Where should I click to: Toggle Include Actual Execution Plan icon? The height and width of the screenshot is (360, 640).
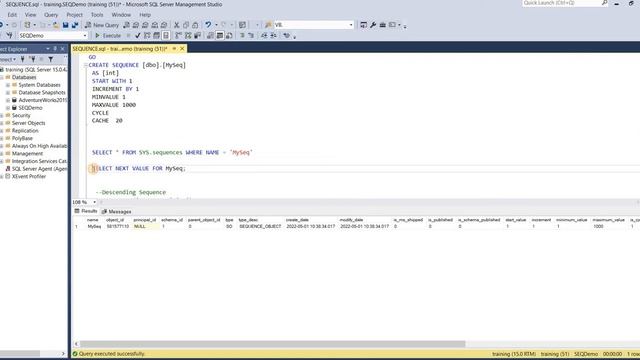(178, 36)
